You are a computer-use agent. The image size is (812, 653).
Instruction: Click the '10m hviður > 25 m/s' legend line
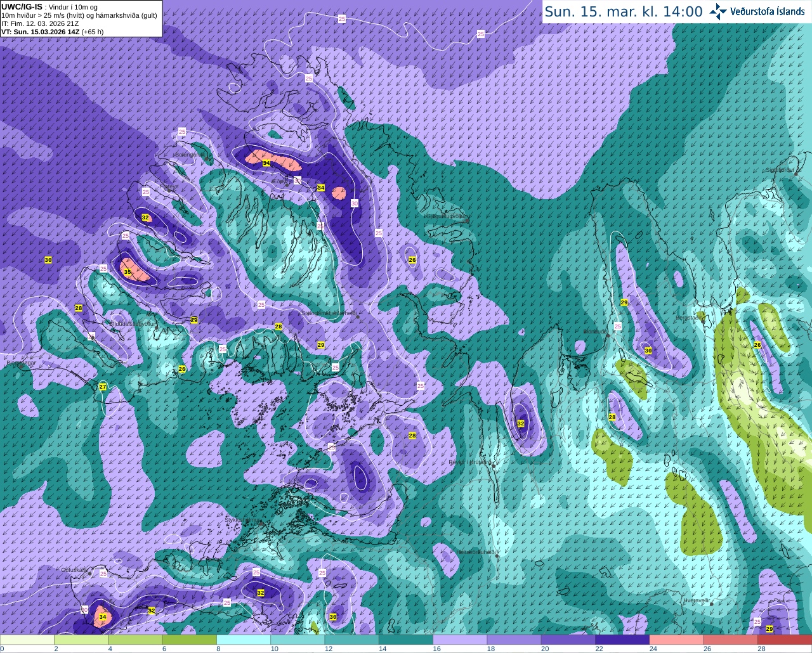tap(79, 15)
